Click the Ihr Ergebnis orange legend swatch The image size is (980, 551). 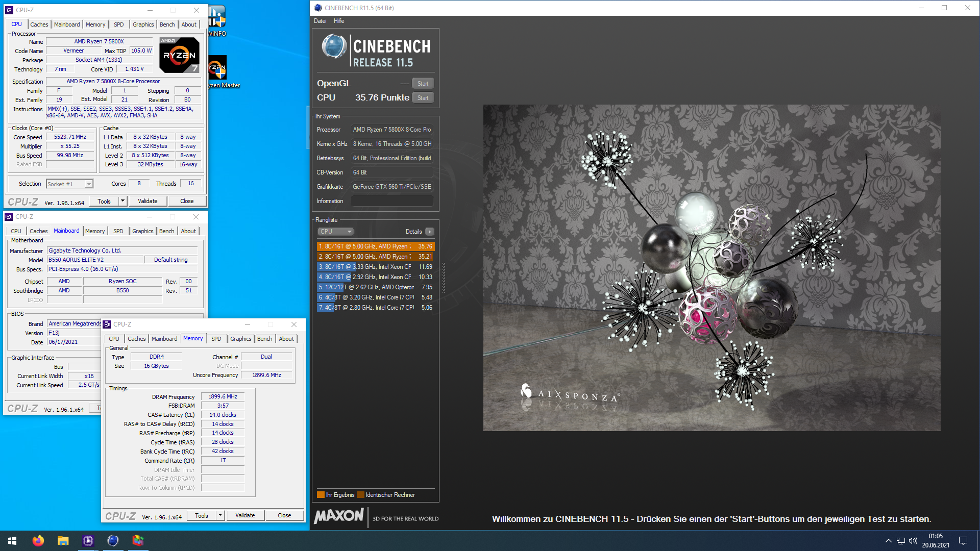coord(321,495)
